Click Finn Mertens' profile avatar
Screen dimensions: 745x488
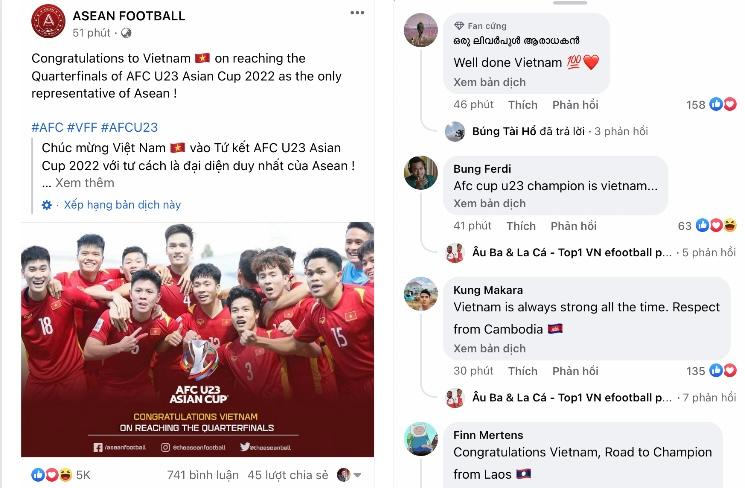(x=420, y=439)
